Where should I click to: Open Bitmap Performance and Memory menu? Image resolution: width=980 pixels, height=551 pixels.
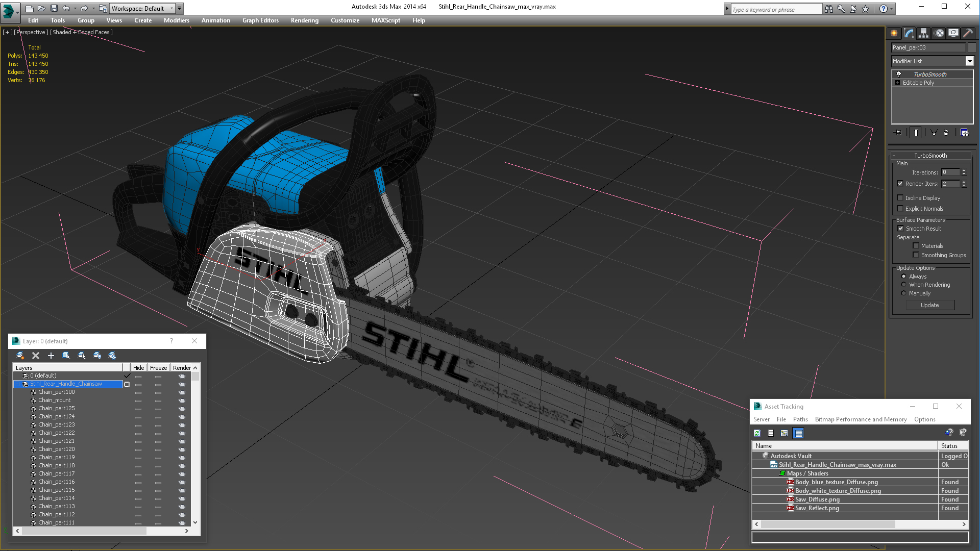click(861, 419)
